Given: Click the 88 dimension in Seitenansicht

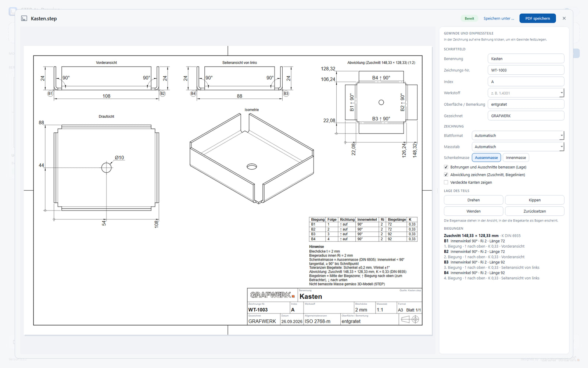Looking at the screenshot, I should (240, 96).
